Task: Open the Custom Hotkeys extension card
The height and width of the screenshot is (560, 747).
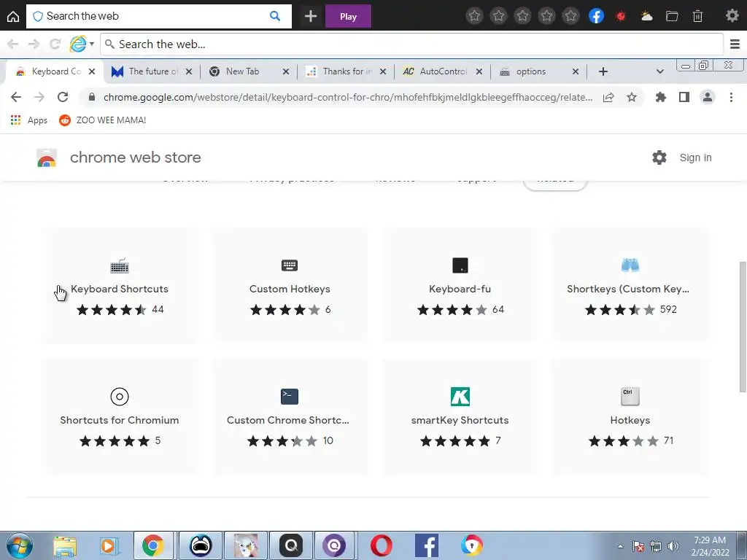Action: point(290,286)
